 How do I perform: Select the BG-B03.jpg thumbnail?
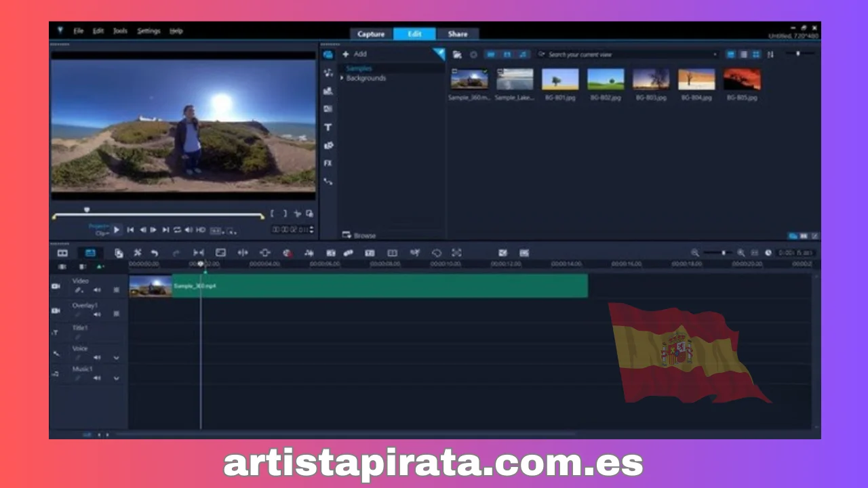[651, 79]
